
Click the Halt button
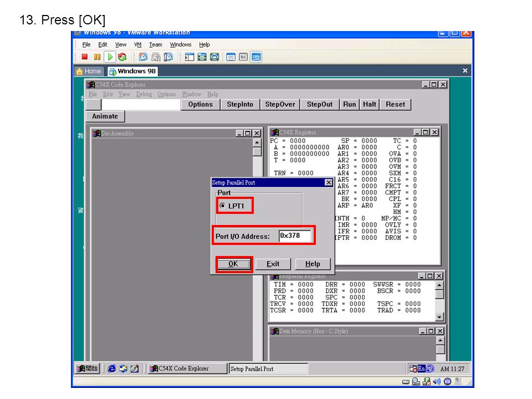pyautogui.click(x=370, y=105)
